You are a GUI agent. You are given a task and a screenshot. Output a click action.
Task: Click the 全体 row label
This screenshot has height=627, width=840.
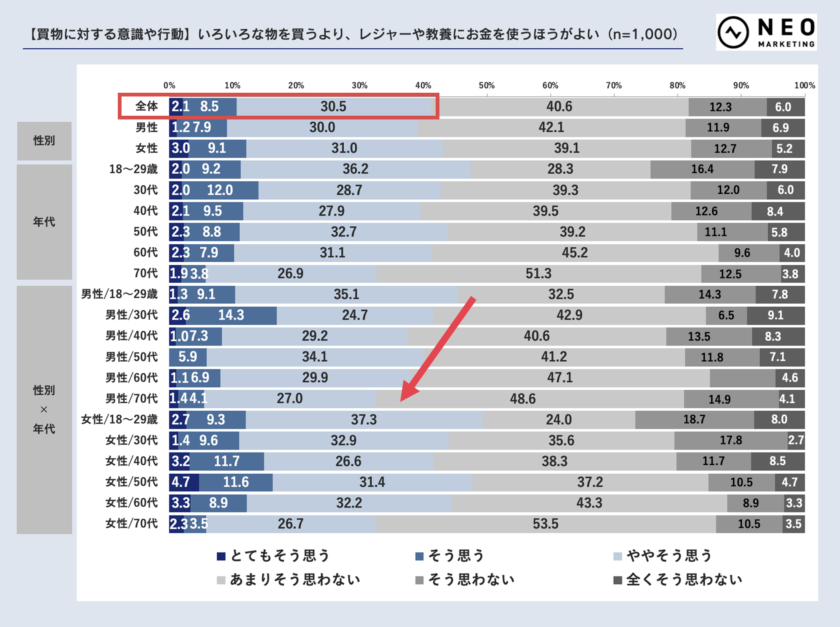[x=147, y=106]
